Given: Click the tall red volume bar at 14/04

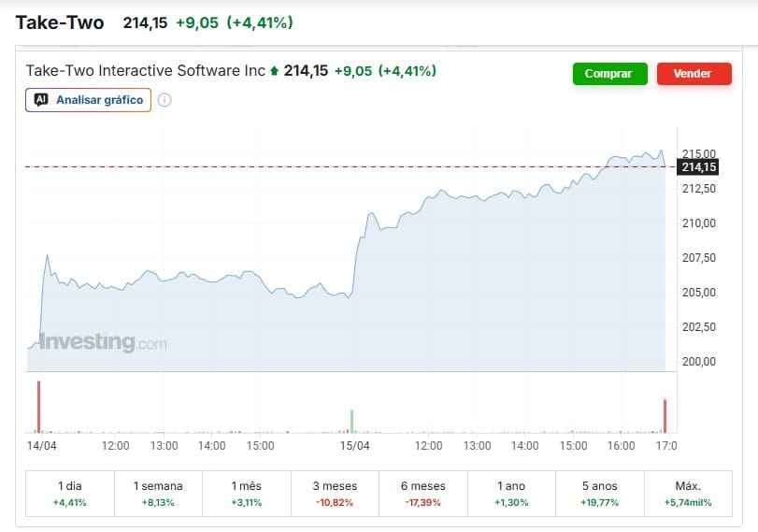Looking at the screenshot, I should tap(39, 406).
